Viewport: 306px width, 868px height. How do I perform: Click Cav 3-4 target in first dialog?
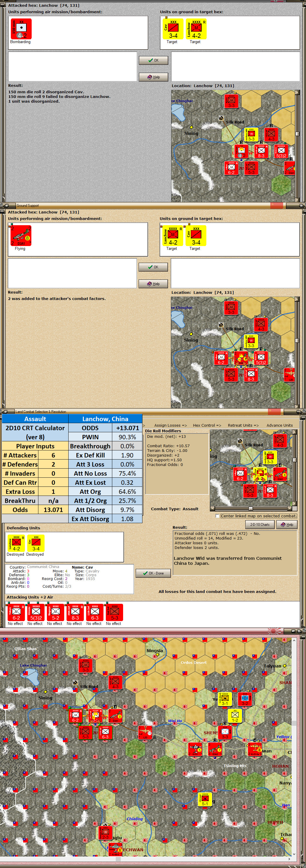(173, 29)
